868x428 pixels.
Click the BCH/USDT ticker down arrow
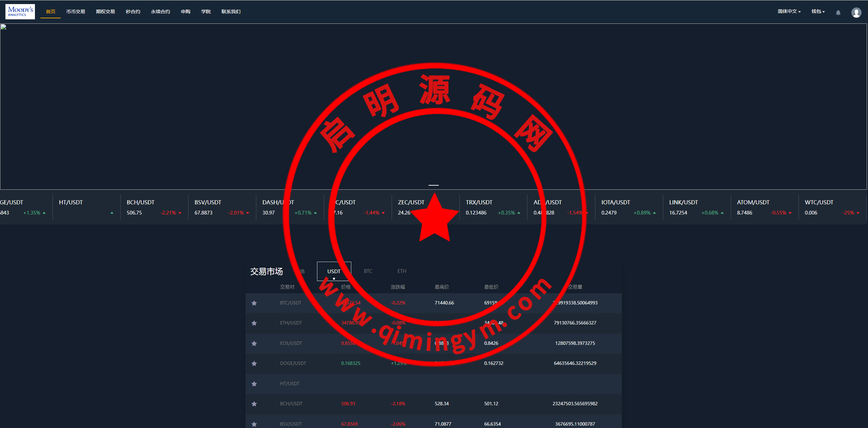[x=180, y=213]
